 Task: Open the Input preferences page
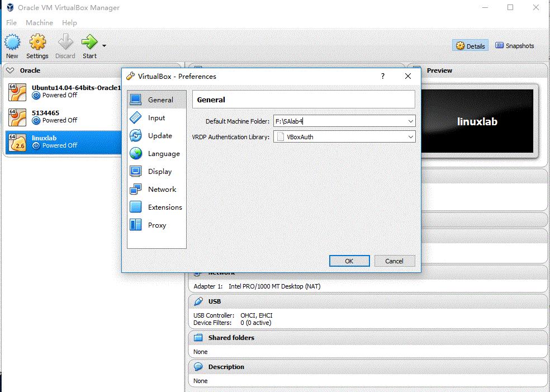pyautogui.click(x=157, y=117)
